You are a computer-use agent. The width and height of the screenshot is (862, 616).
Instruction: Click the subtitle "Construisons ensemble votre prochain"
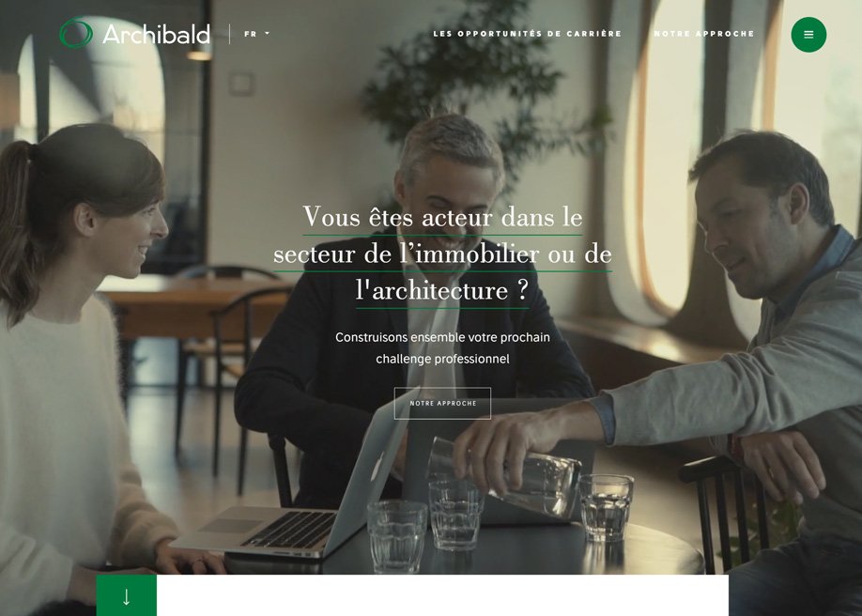pyautogui.click(x=442, y=337)
